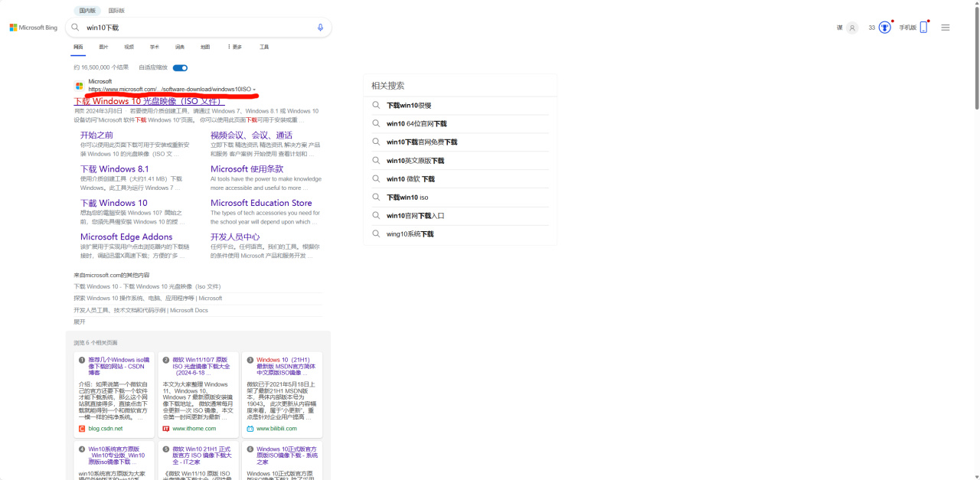Select the 学术 results tab
This screenshot has width=980, height=480.
[154, 47]
